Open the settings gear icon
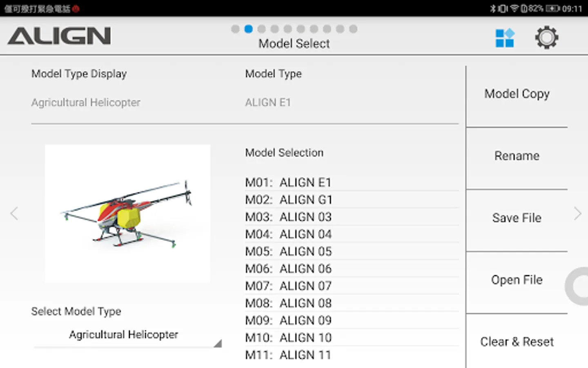 coord(546,38)
